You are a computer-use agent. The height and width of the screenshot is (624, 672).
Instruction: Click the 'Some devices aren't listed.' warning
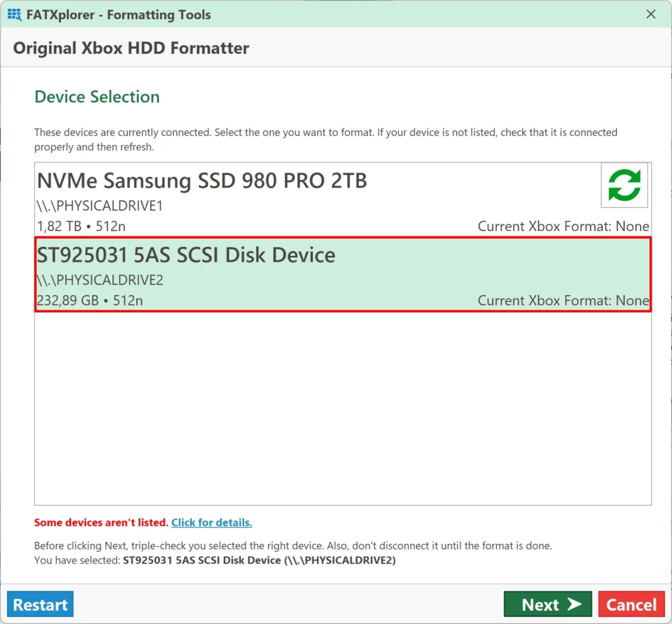pyautogui.click(x=101, y=522)
